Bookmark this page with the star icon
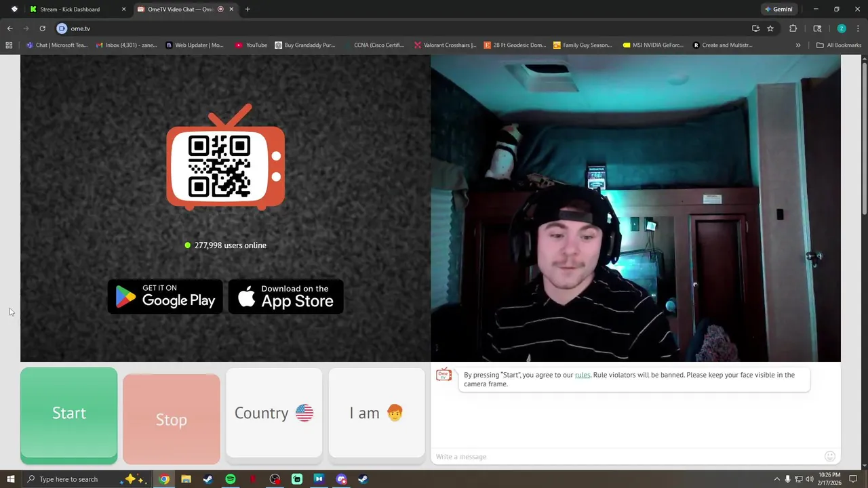This screenshot has height=488, width=868. point(770,28)
